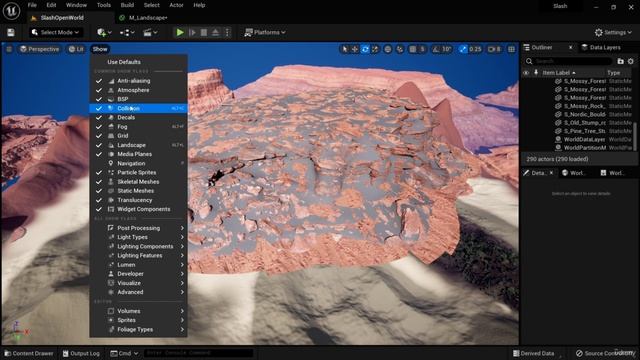Viewport: 640px width, 360px height.
Task: Toggle Atmosphere show flag
Action: (139, 90)
